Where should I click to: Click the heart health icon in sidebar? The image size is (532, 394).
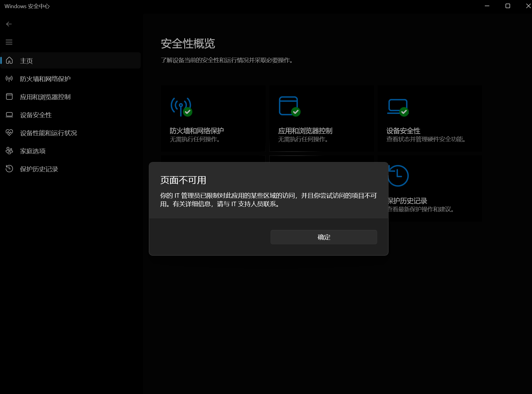click(9, 133)
